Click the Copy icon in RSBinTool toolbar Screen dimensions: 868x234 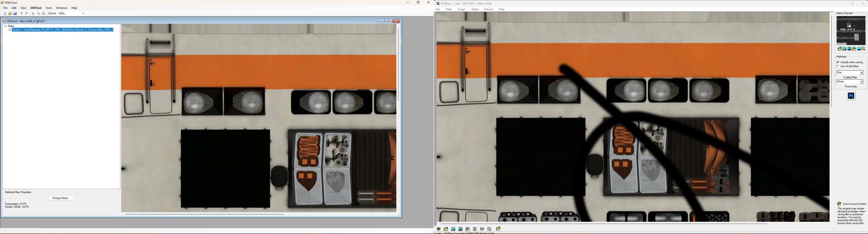coord(38,14)
